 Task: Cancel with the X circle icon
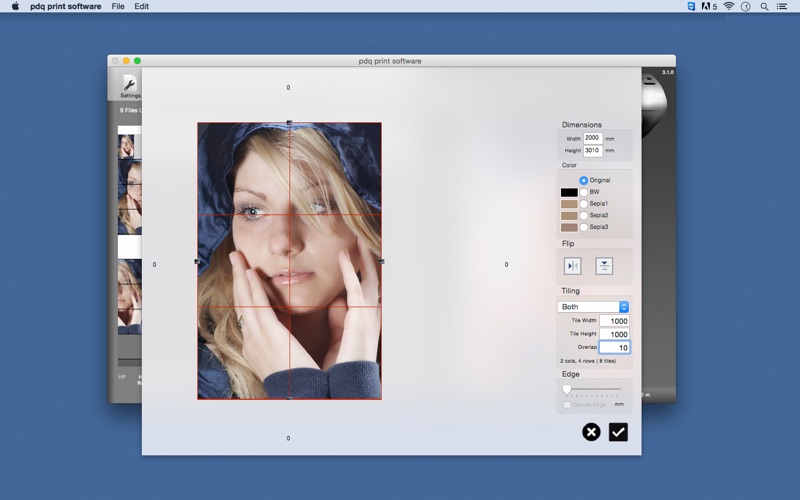(x=591, y=432)
